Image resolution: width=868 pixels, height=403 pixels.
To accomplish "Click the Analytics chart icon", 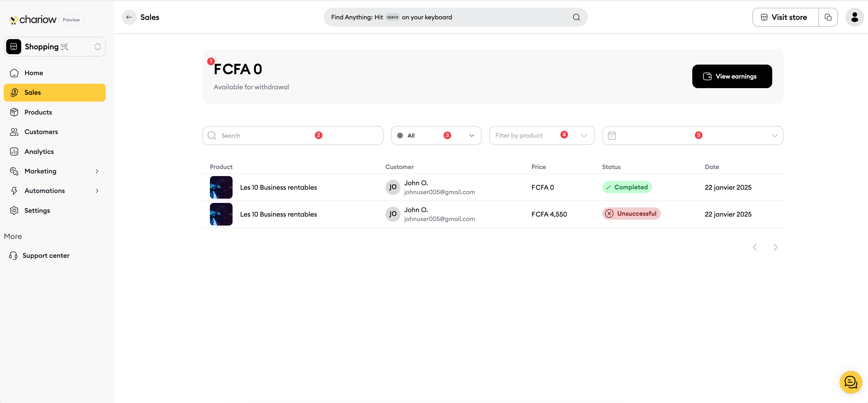I will click(x=14, y=152).
